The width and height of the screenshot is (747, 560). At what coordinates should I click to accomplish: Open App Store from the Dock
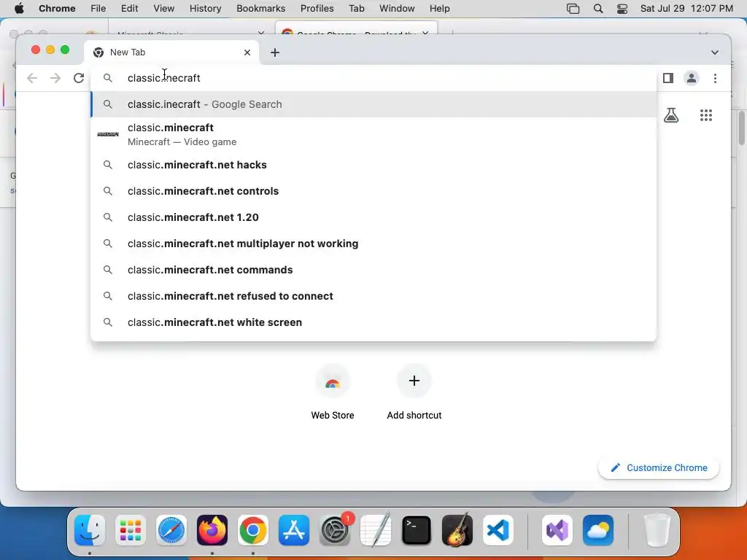(x=294, y=530)
